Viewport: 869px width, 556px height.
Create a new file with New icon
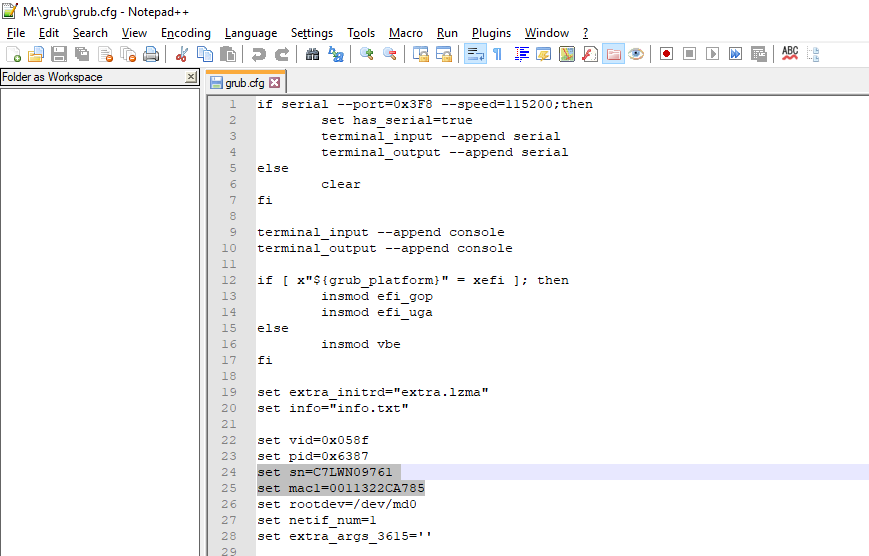(x=13, y=54)
